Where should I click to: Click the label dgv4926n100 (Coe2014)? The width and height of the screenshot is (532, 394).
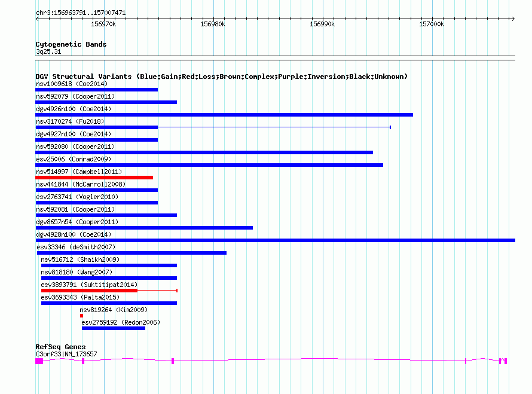point(74,109)
